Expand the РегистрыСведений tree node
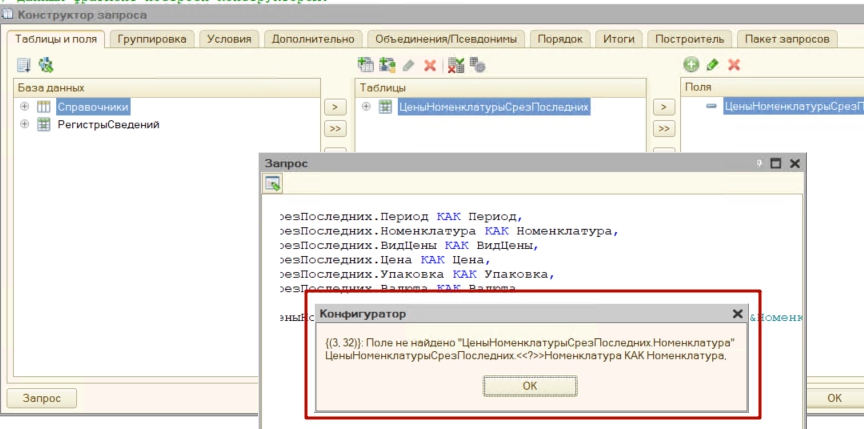 pos(23,125)
